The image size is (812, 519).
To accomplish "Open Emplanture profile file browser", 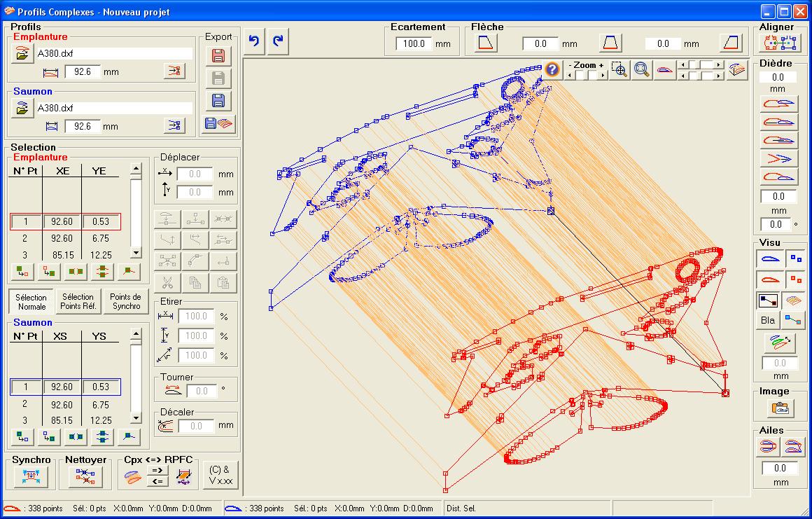I will (x=22, y=54).
